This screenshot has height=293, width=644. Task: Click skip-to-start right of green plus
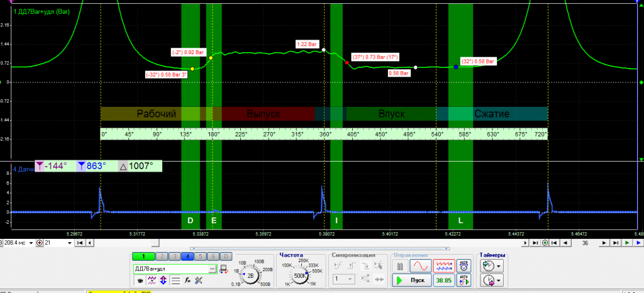[x=555, y=243]
